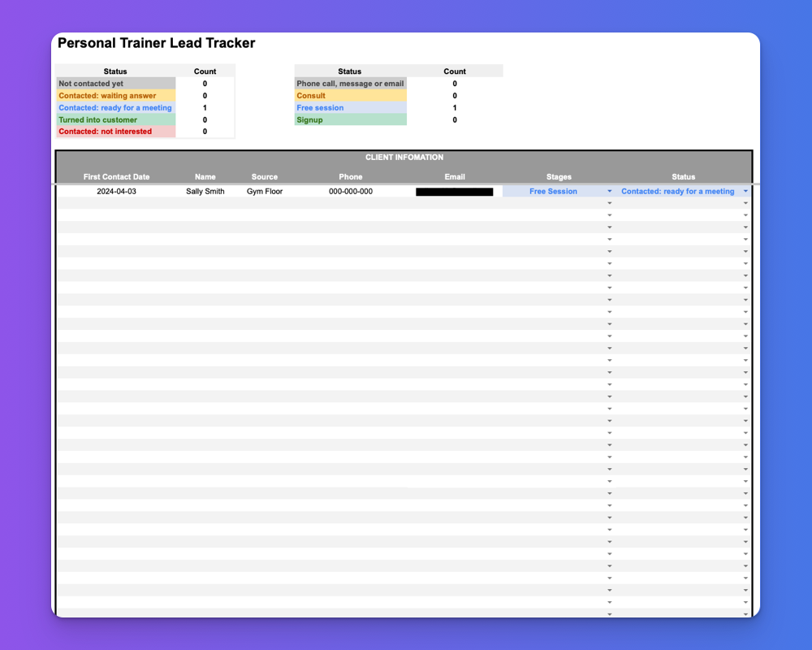Expand the Stages dropdown in the first empty row
The width and height of the screenshot is (812, 650).
[609, 203]
